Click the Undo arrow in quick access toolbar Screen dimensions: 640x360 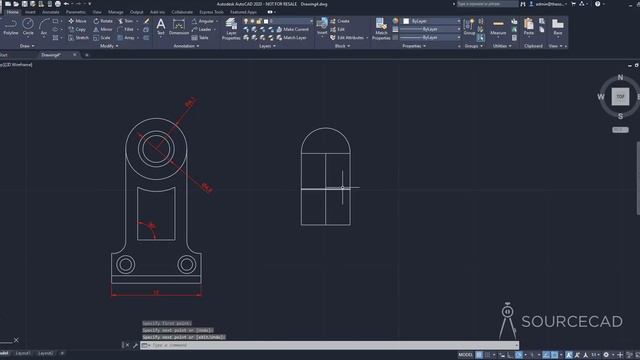coord(66,4)
